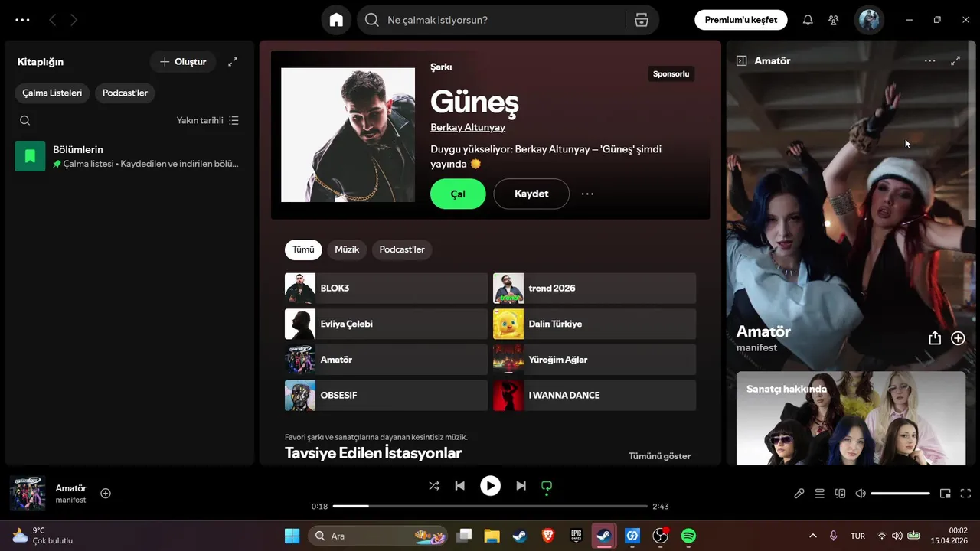This screenshot has width=980, height=551.
Task: Open the Windows Start menu
Action: 292,536
